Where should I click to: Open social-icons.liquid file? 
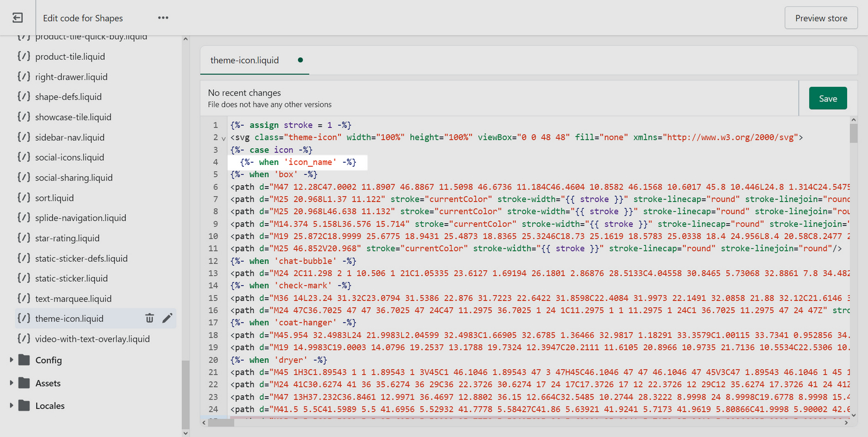69,157
